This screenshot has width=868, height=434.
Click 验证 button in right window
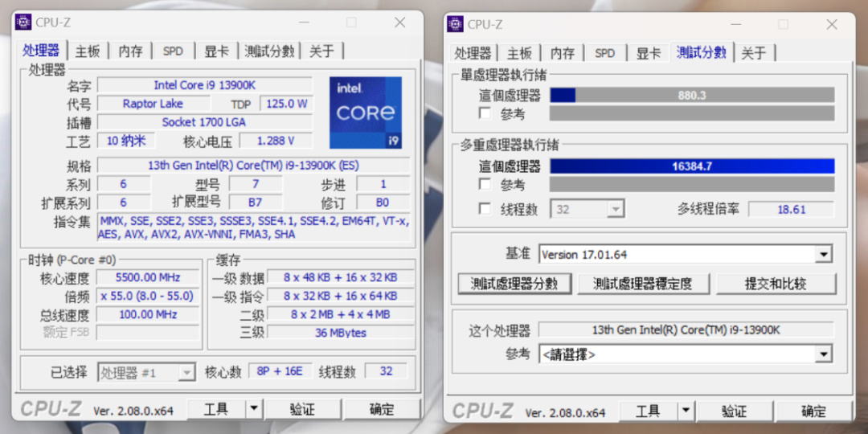[735, 411]
